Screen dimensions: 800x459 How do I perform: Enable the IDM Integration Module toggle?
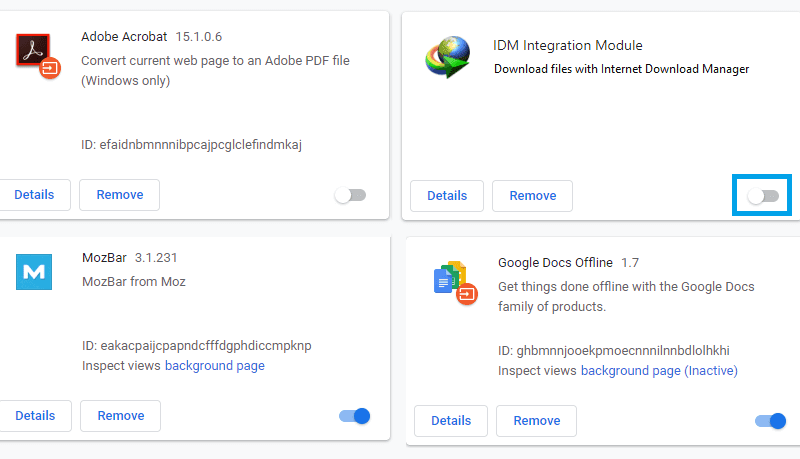(x=763, y=196)
